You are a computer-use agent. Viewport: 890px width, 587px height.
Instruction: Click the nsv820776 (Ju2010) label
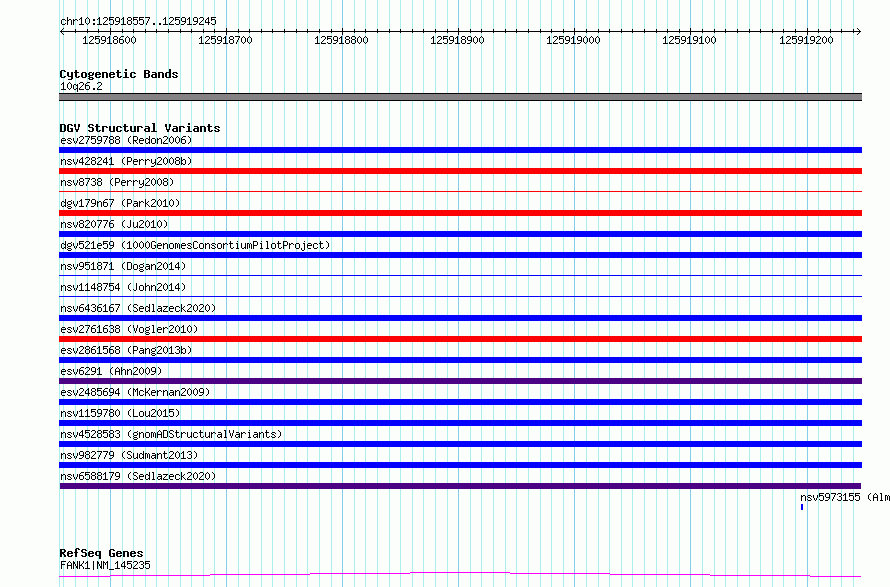click(x=114, y=224)
